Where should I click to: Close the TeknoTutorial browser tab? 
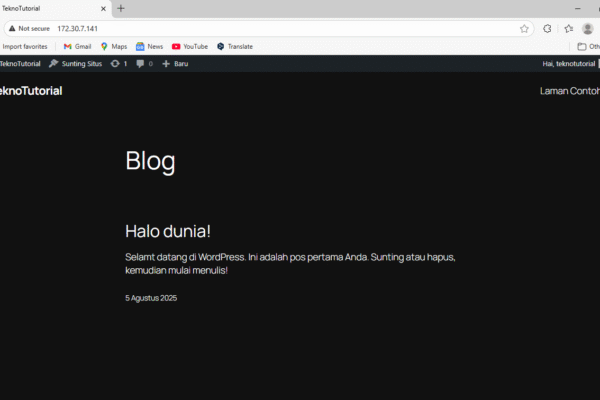point(103,8)
